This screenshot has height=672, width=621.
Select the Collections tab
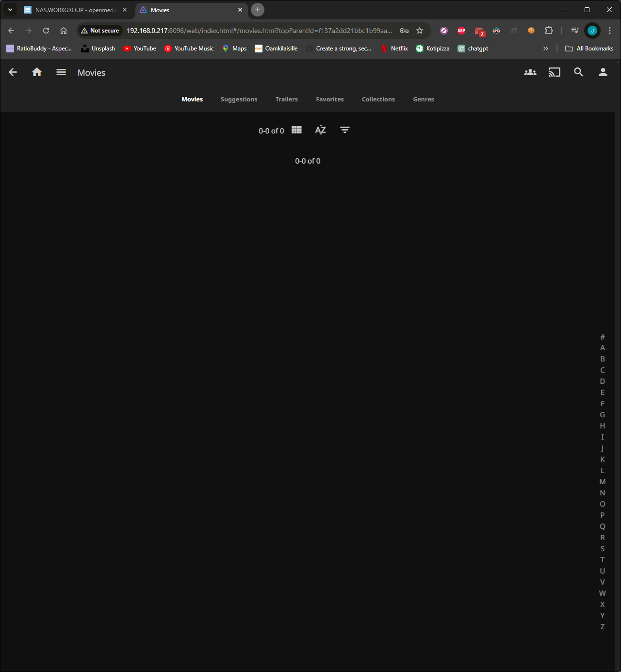378,99
